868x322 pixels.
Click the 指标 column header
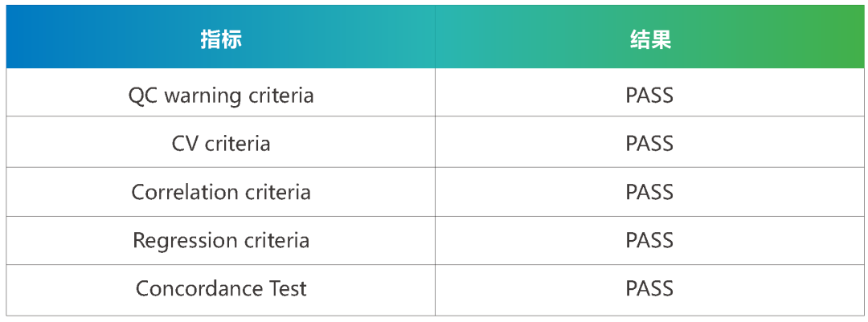(x=221, y=39)
